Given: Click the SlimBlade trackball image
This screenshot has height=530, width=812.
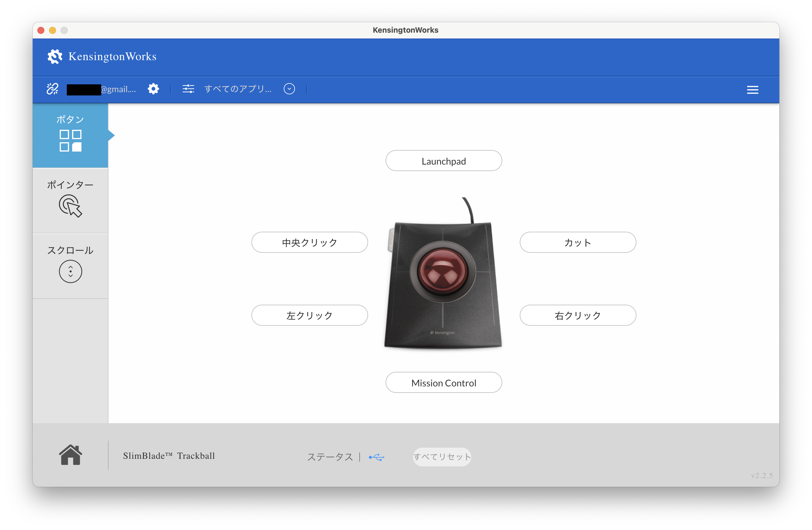Looking at the screenshot, I should click(x=443, y=273).
